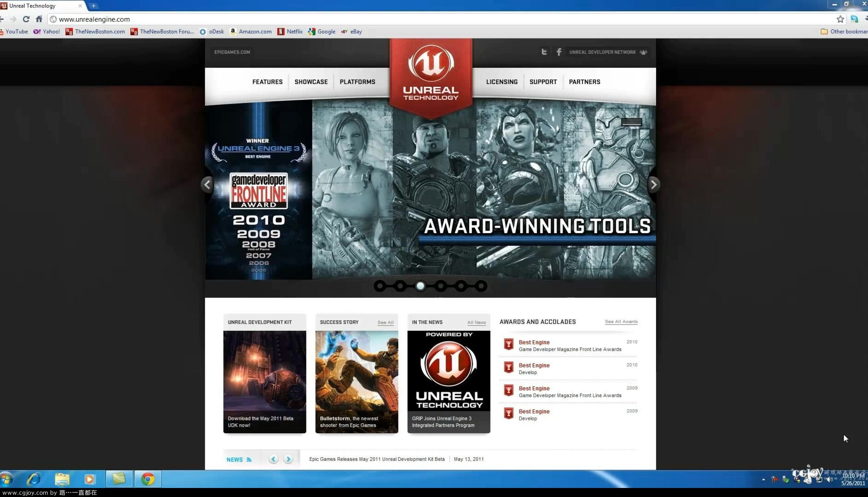Open the Features menu item
This screenshot has height=497, width=868.
[x=267, y=82]
